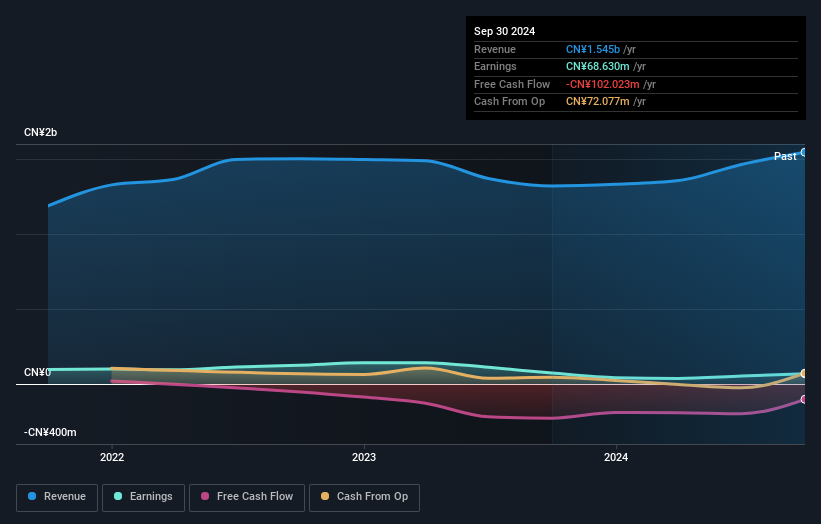The image size is (821, 524).
Task: Click the 2023 x-axis label
Action: tap(364, 458)
